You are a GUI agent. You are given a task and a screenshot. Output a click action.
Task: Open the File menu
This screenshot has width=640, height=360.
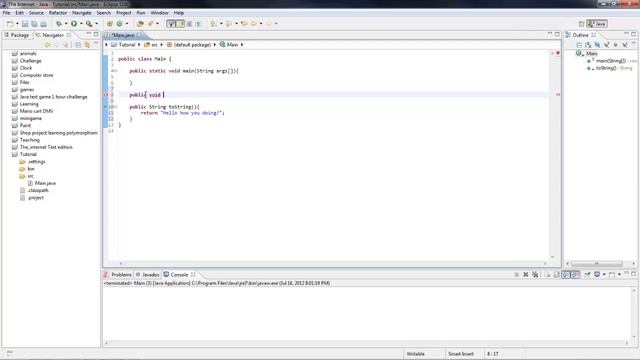[x=6, y=13]
